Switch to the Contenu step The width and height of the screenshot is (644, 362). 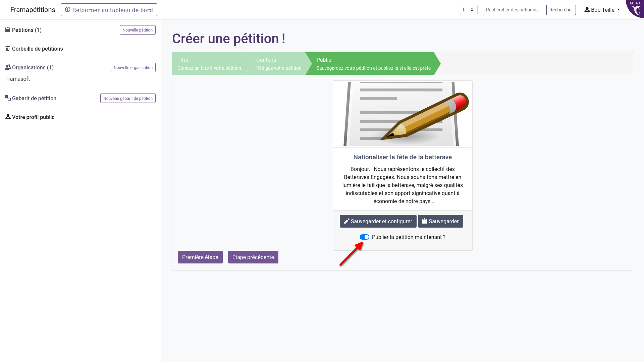point(278,64)
